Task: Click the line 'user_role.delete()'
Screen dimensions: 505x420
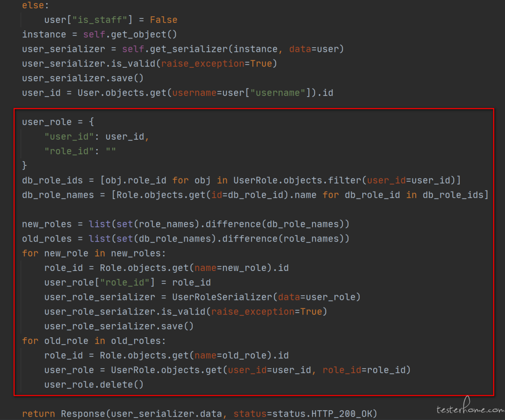Action: click(94, 384)
